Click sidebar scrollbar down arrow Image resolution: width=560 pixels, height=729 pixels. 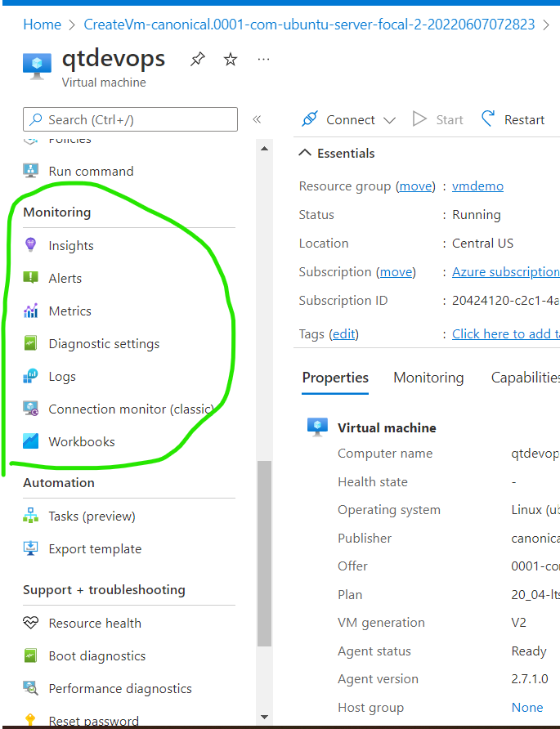point(265,717)
